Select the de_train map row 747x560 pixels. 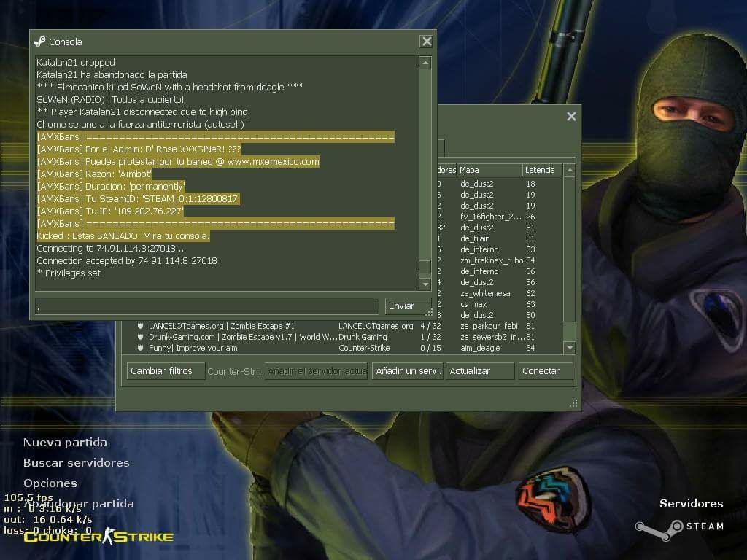tap(475, 238)
